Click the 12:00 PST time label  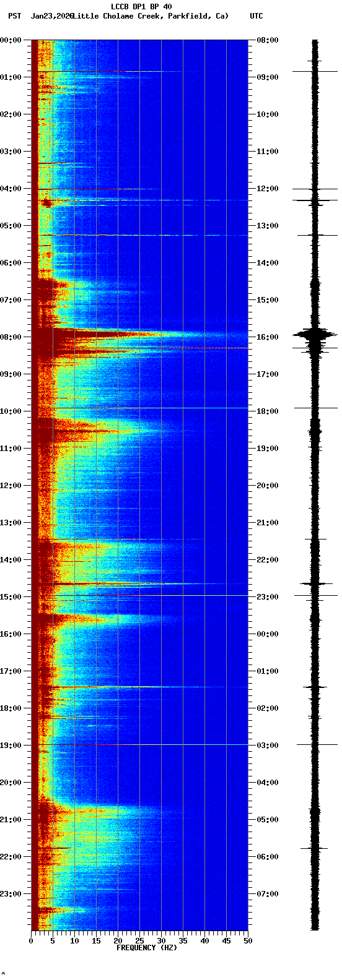click(x=11, y=486)
